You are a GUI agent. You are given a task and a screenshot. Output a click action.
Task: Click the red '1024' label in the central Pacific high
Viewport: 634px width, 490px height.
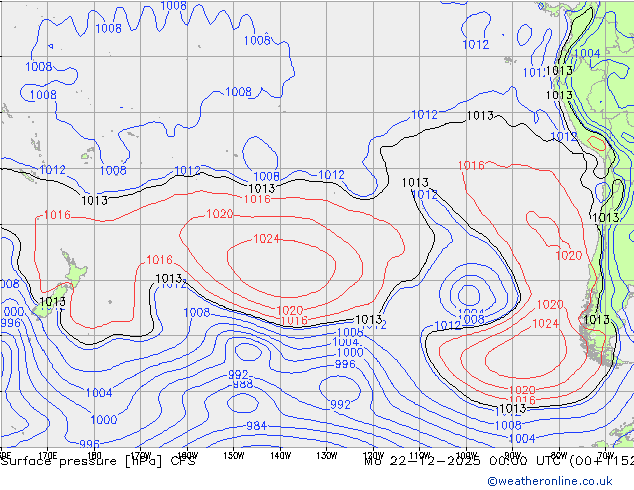click(x=266, y=239)
